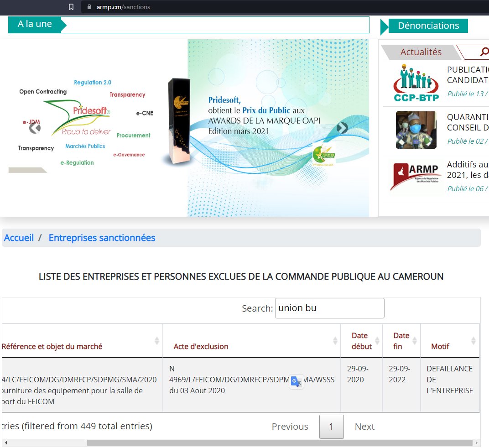
Task: Open Entreprises sanctionnées breadcrumb link
Action: pyautogui.click(x=102, y=238)
